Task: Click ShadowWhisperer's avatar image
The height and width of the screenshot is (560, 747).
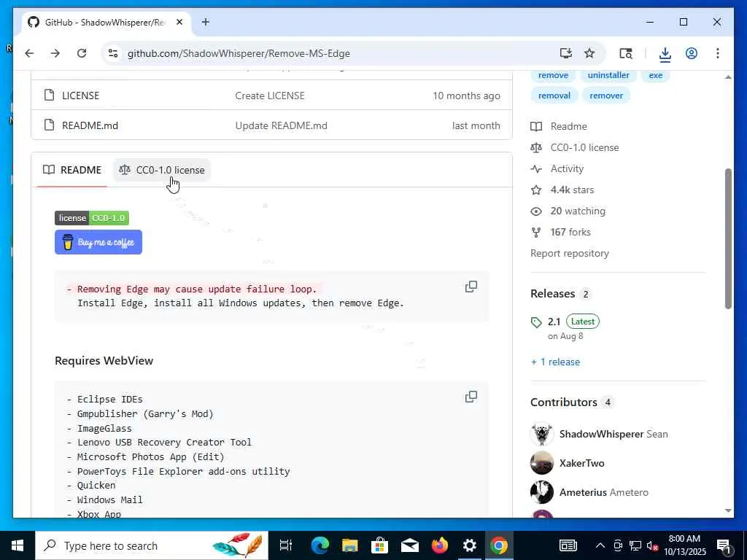Action: 542,434
